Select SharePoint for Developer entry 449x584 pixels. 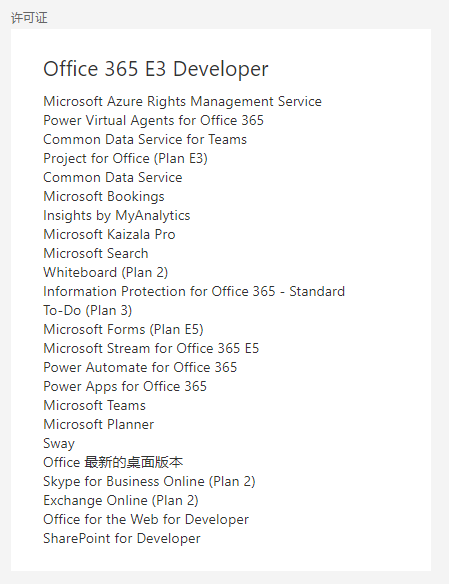coord(122,538)
